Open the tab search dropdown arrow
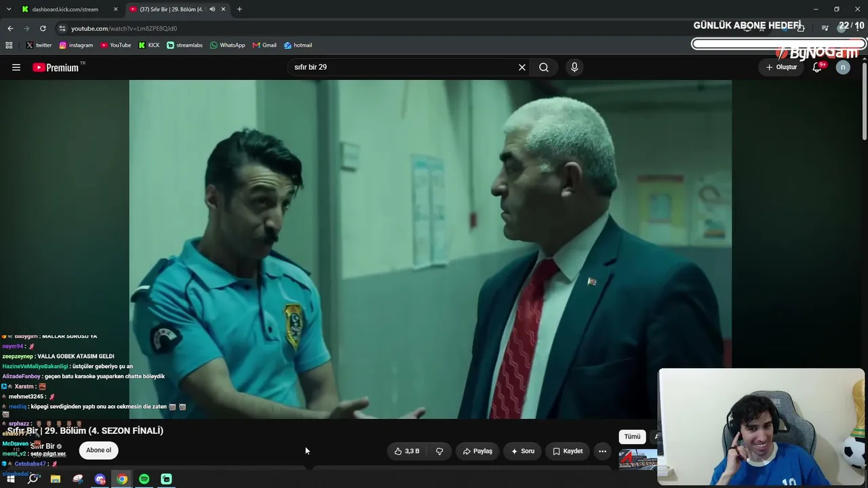The image size is (868, 488). click(9, 9)
